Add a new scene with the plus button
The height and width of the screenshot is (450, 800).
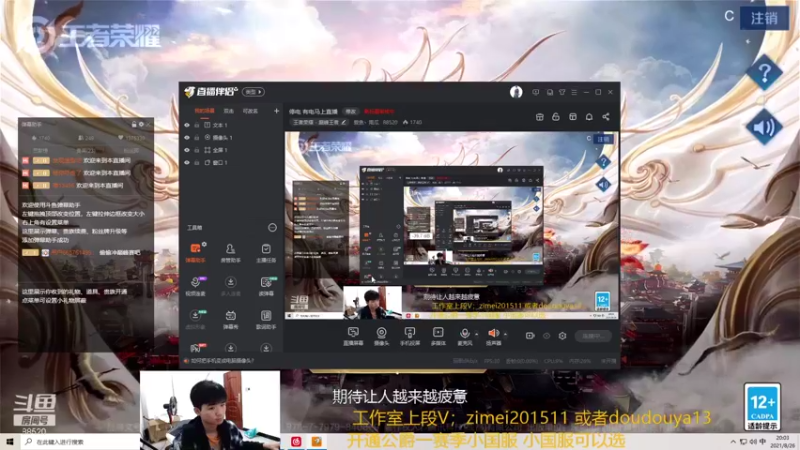tap(276, 111)
